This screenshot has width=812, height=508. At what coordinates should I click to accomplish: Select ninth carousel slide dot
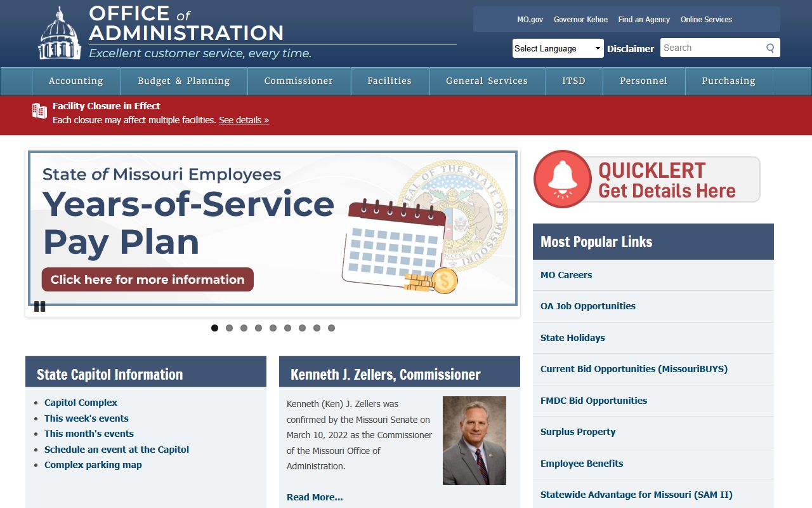[331, 328]
